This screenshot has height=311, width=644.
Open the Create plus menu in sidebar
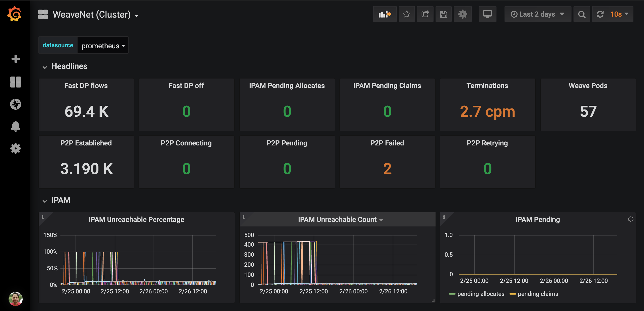15,59
